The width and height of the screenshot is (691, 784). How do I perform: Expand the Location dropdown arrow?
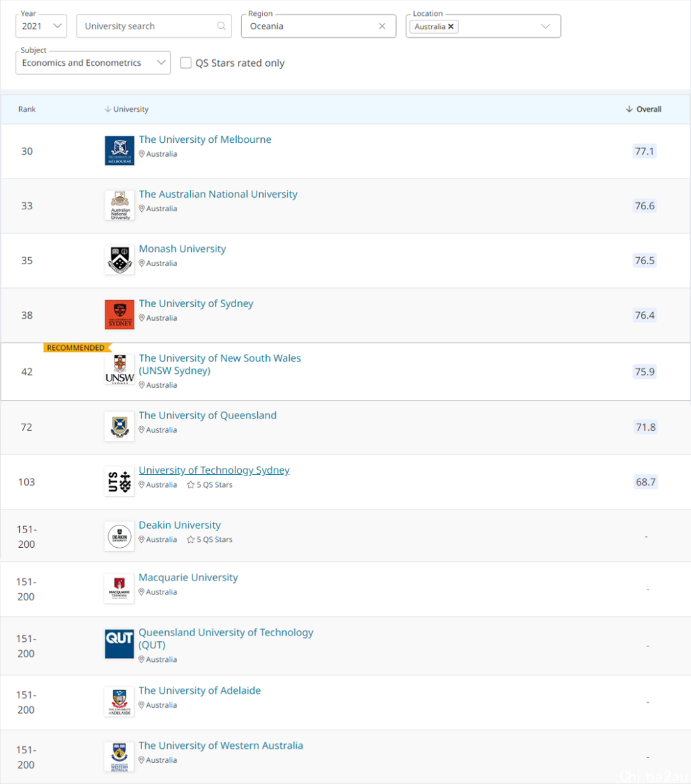point(545,26)
